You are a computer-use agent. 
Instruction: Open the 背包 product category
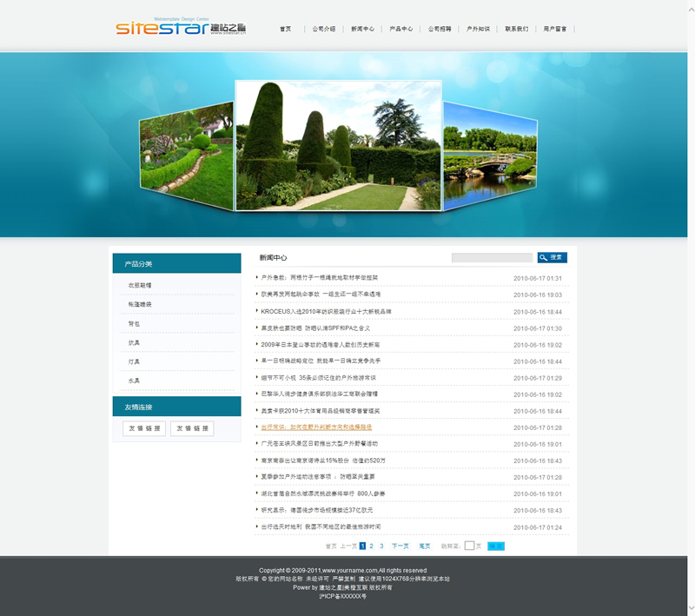click(134, 323)
